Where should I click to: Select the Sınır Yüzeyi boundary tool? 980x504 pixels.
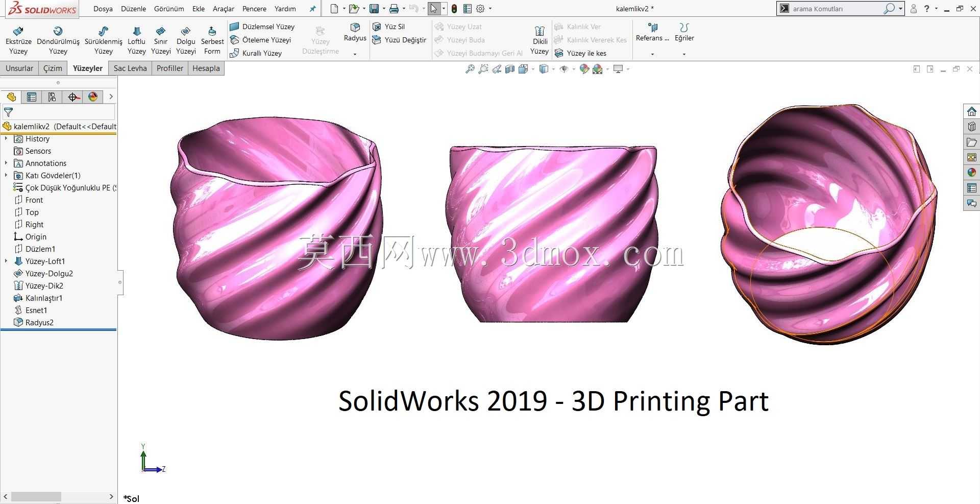point(161,40)
